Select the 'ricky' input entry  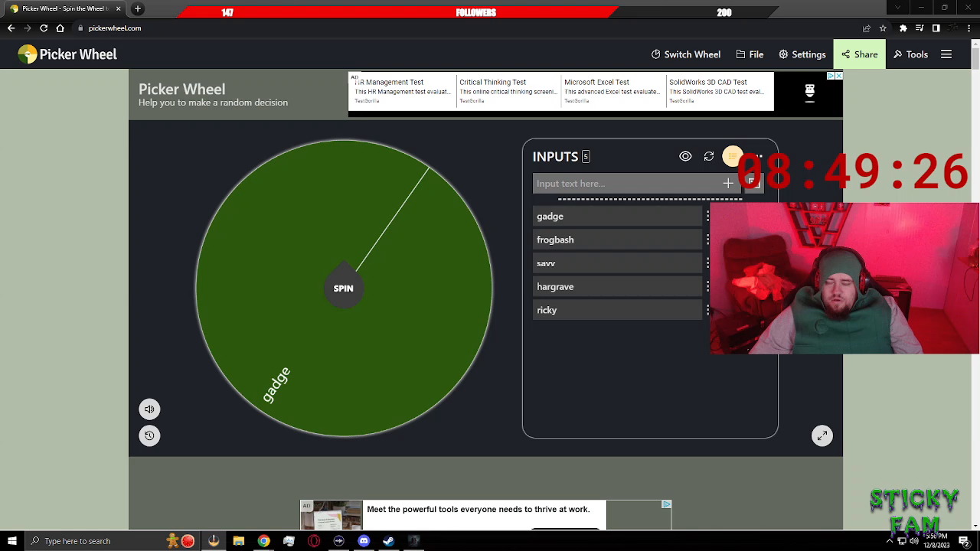(x=617, y=310)
